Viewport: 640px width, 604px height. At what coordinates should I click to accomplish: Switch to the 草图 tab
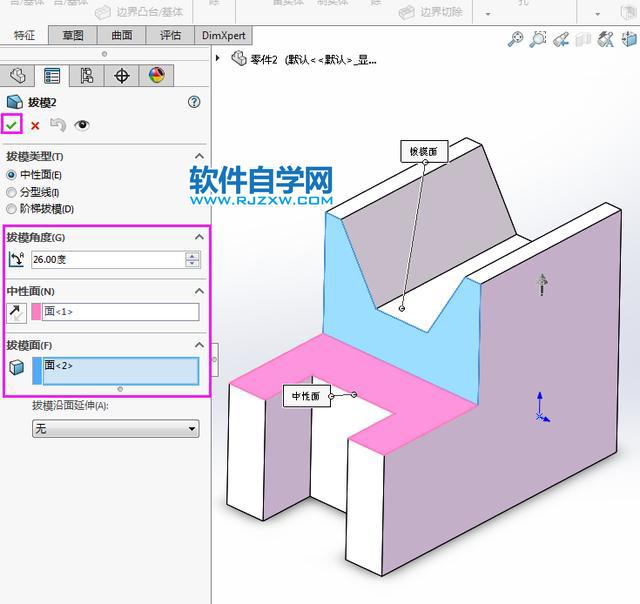coord(73,36)
